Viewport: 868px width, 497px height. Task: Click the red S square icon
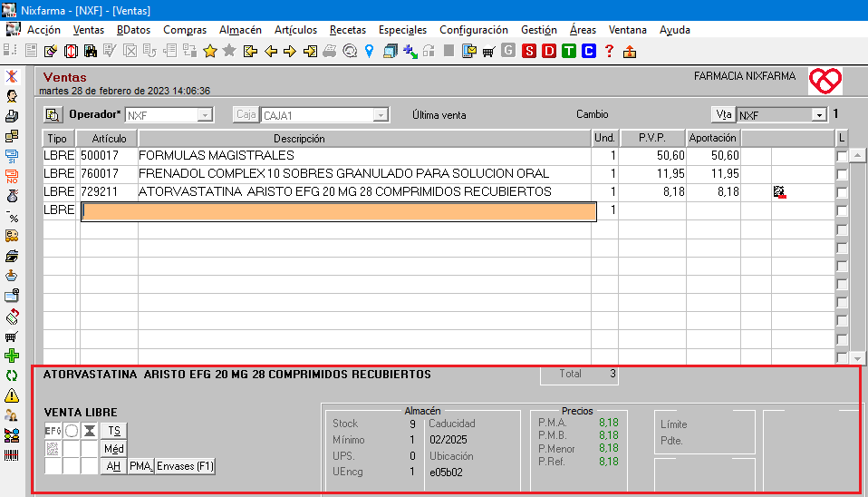529,52
